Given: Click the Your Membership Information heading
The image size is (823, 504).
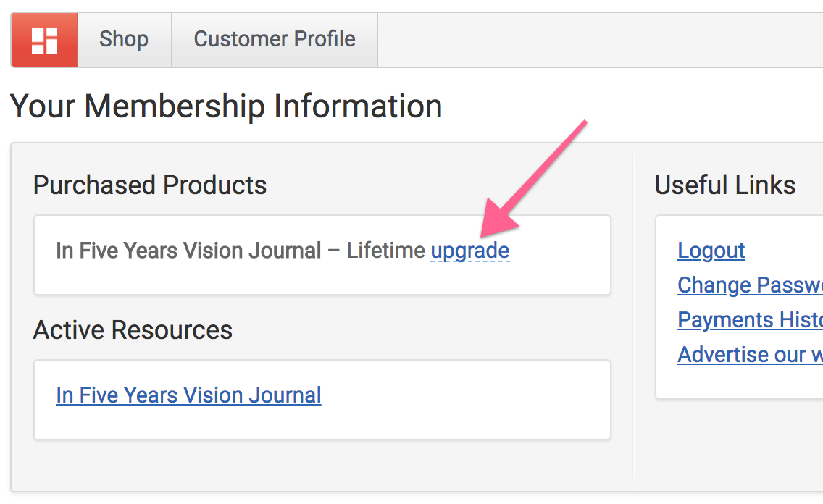Looking at the screenshot, I should point(226,106).
